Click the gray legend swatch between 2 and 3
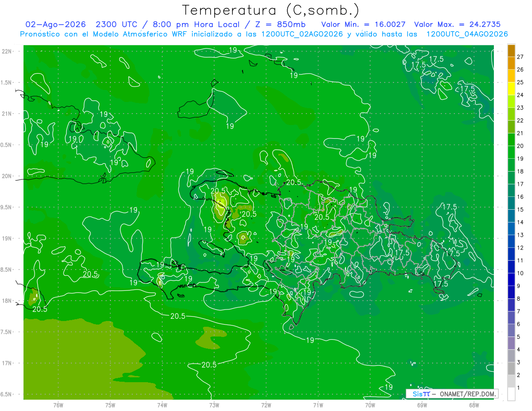532x411 pixels. 511,368
